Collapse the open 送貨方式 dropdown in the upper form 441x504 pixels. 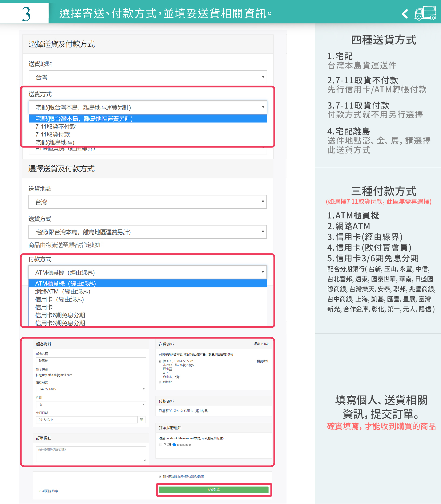tap(148, 107)
